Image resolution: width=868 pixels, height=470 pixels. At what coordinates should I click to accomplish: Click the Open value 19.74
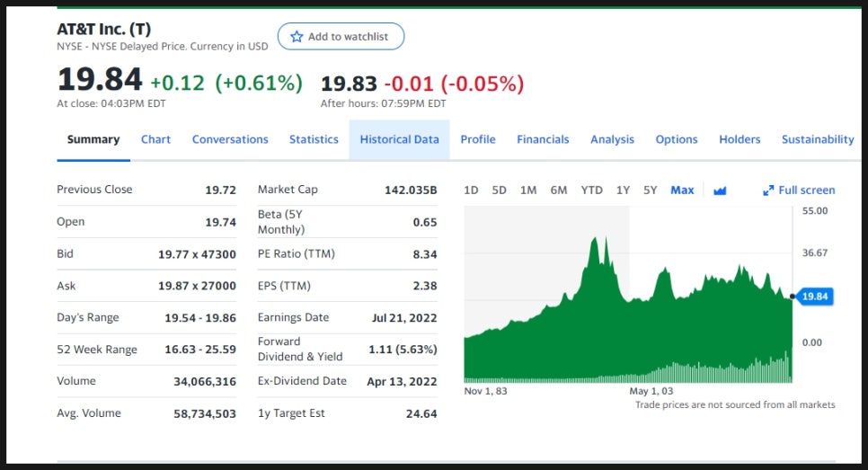click(x=220, y=222)
